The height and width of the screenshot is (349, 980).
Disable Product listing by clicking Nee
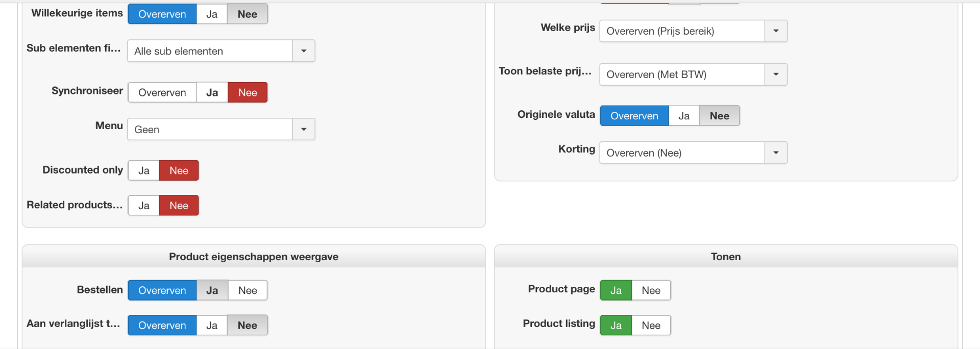(651, 326)
